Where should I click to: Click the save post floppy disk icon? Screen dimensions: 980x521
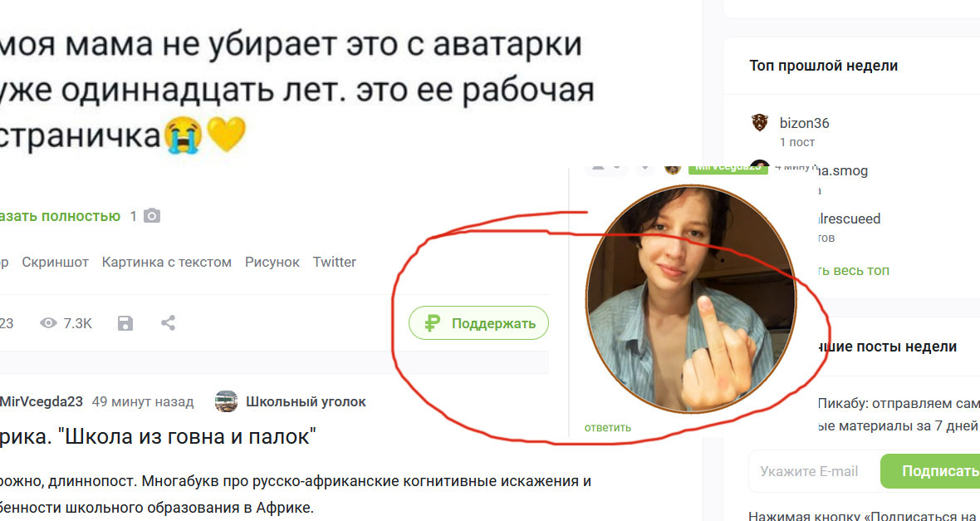(x=125, y=322)
